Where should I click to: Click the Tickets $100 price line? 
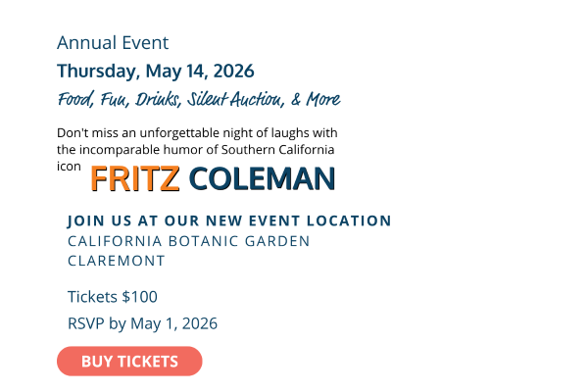(112, 297)
